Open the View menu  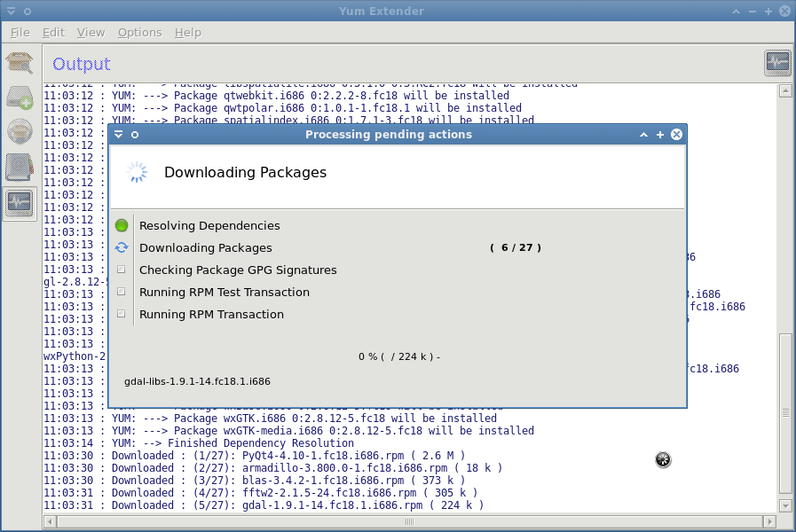[x=91, y=33]
